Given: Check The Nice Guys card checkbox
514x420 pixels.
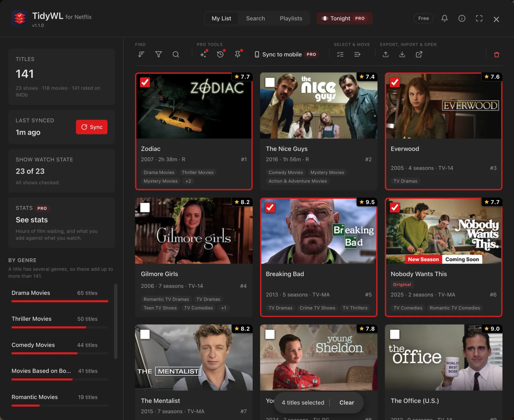Looking at the screenshot, I should [x=270, y=83].
